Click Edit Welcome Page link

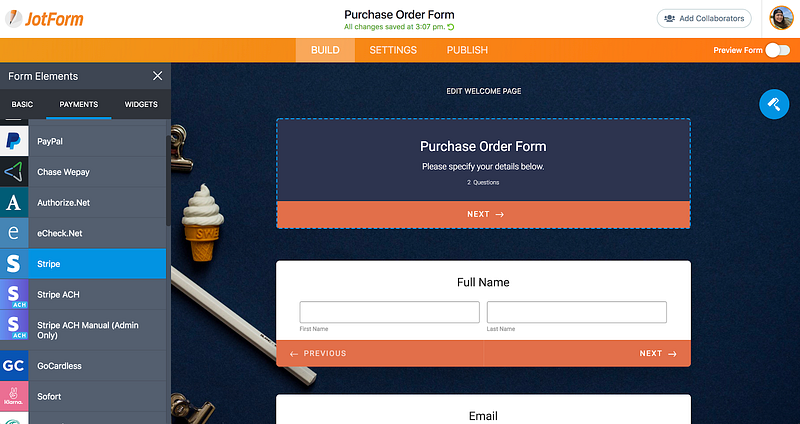pos(484,91)
